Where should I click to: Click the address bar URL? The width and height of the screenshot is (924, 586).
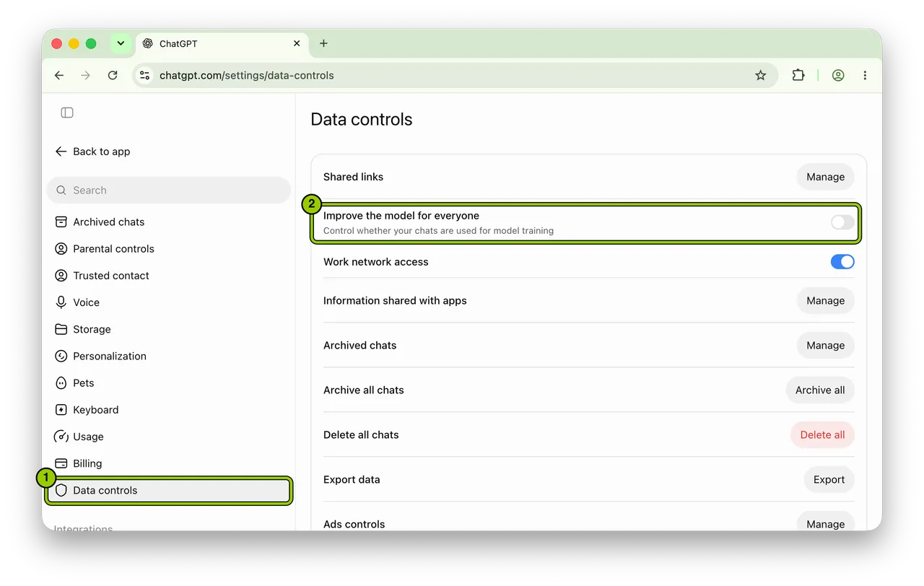coord(246,75)
